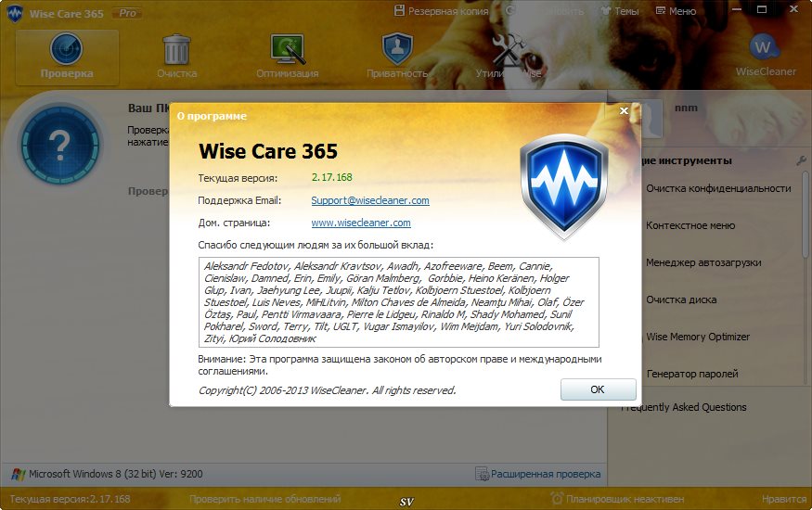Minimize the Wise Care 365 window
Image resolution: width=812 pixels, height=510 pixels.
tap(737, 10)
